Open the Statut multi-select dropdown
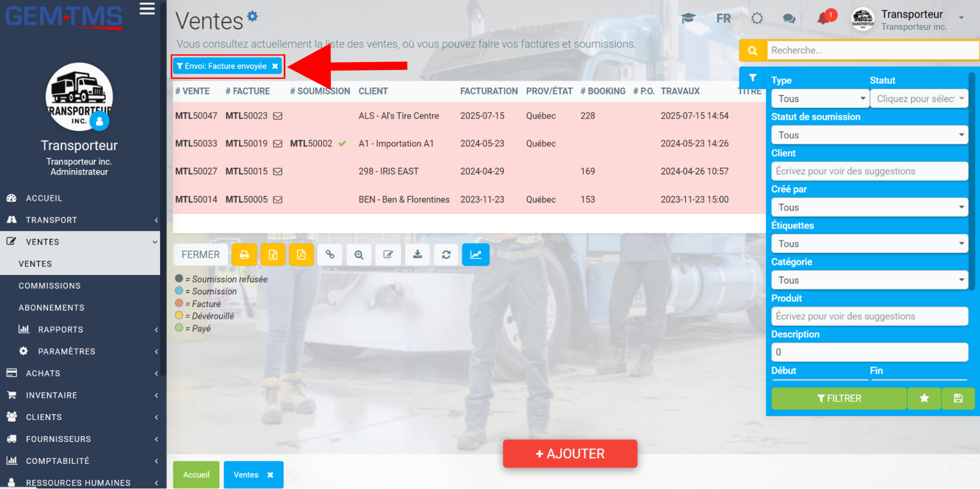 [919, 98]
